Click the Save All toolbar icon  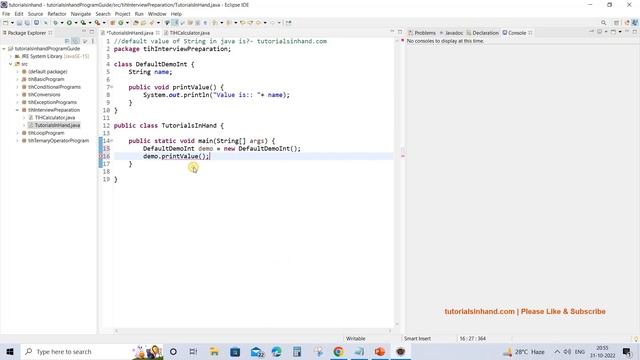(x=27, y=23)
